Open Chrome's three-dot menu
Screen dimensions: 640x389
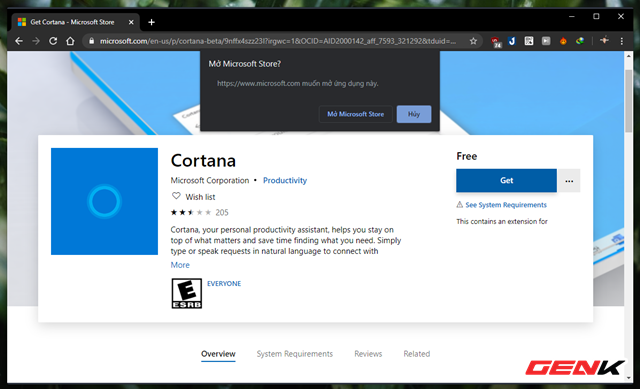coord(622,41)
